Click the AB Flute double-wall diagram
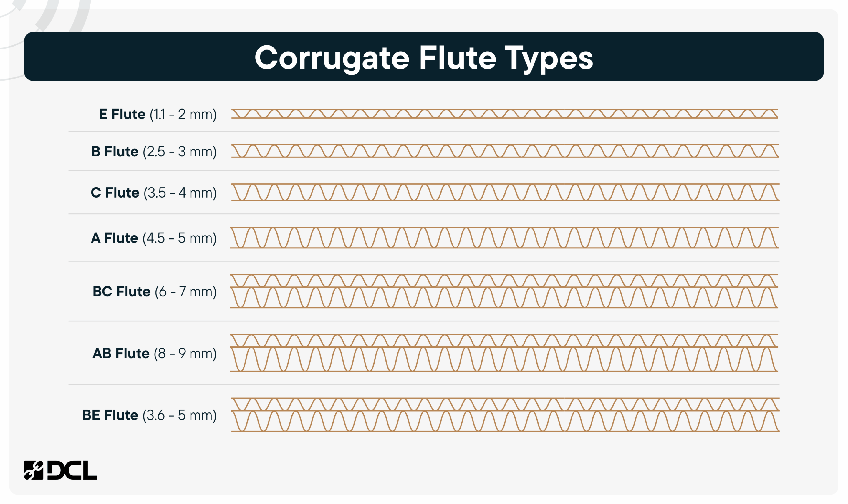 [x=504, y=353]
